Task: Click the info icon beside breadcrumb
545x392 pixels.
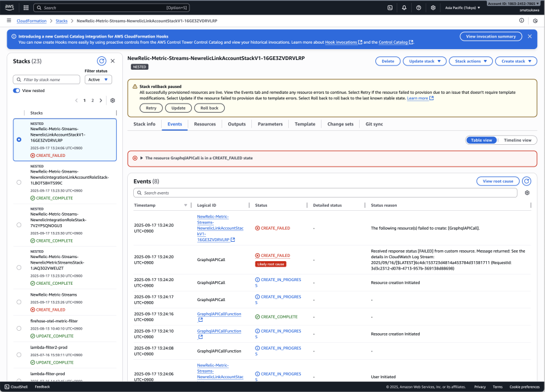Action: pyautogui.click(x=521, y=21)
